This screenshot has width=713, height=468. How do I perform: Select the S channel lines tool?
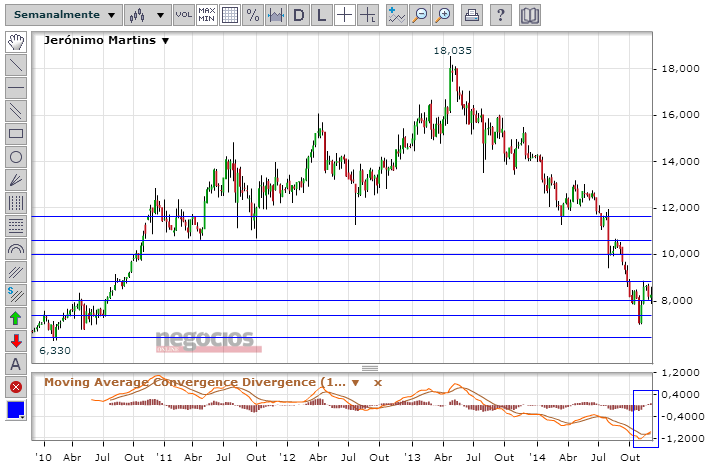point(16,295)
